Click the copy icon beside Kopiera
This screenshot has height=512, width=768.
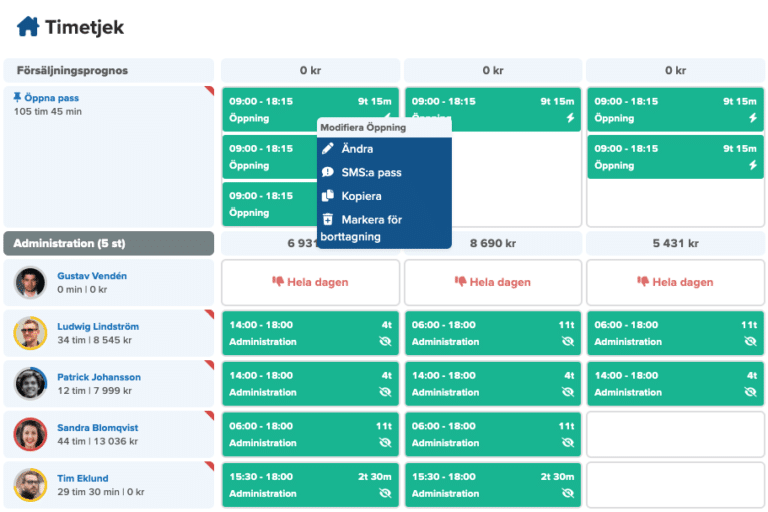328,196
